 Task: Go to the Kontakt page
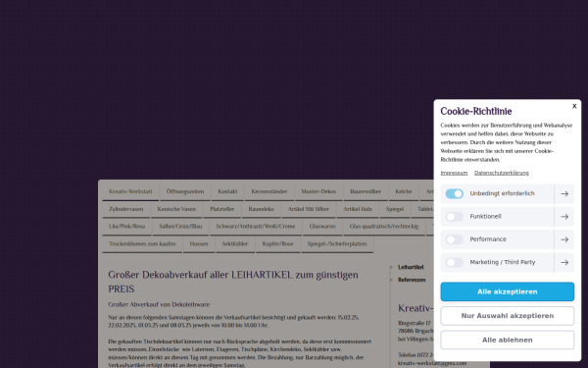click(x=227, y=191)
